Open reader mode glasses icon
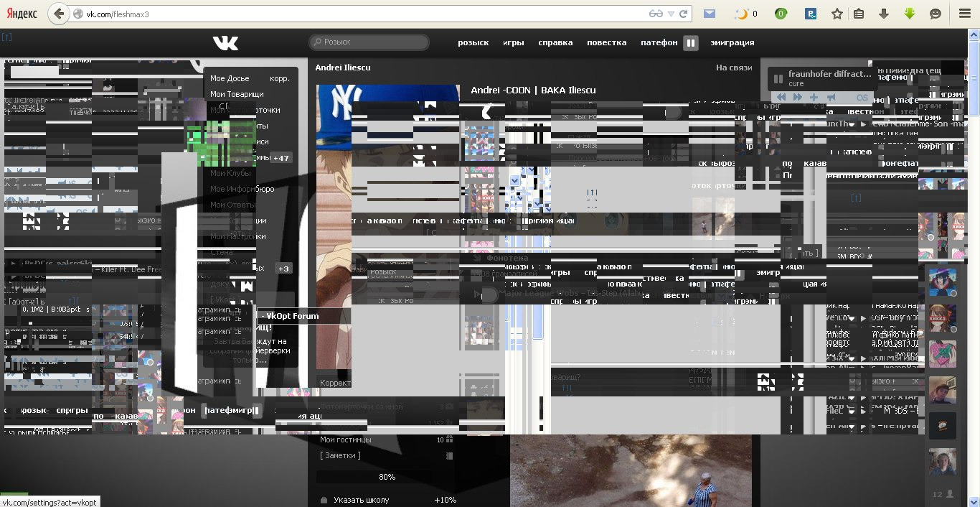The height and width of the screenshot is (507, 980). pyautogui.click(x=656, y=14)
